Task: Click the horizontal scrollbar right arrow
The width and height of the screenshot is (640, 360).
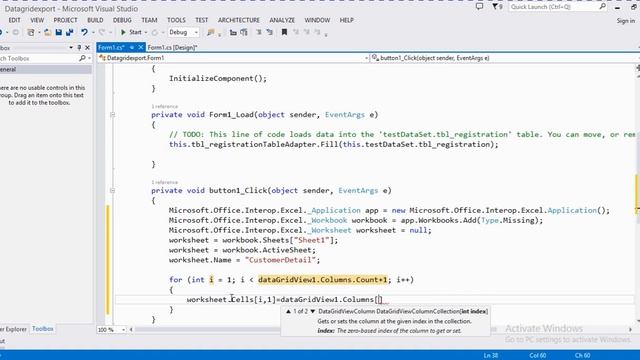Action: click(630, 329)
